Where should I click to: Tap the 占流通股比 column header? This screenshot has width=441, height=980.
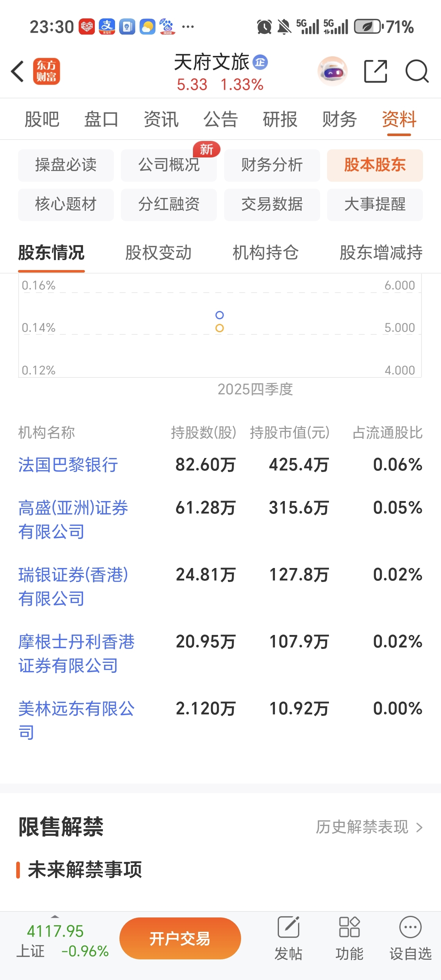[388, 433]
